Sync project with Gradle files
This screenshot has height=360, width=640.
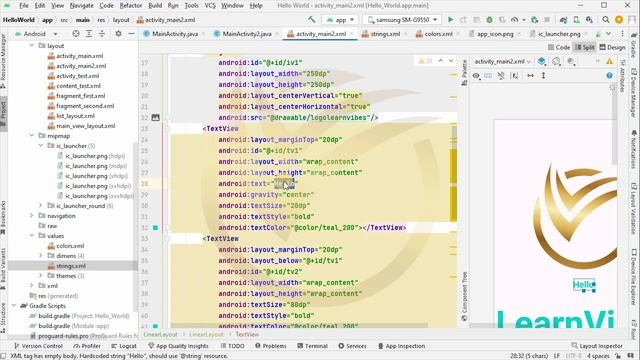click(564, 20)
